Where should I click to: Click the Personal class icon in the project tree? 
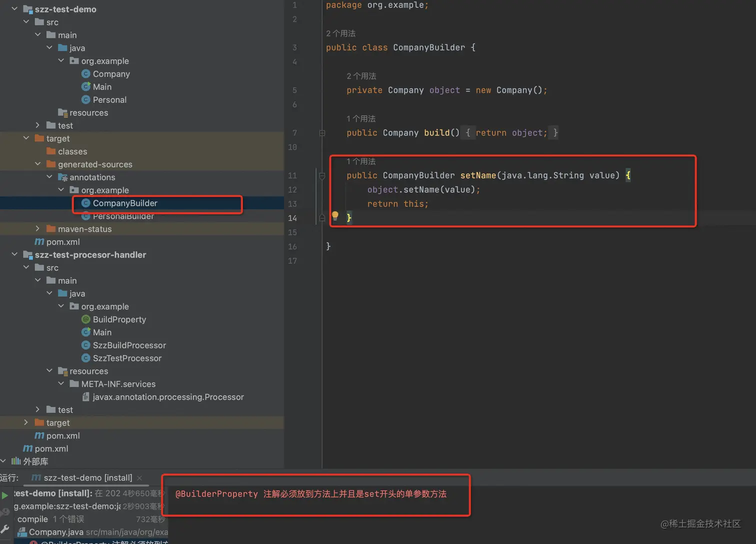(85, 100)
